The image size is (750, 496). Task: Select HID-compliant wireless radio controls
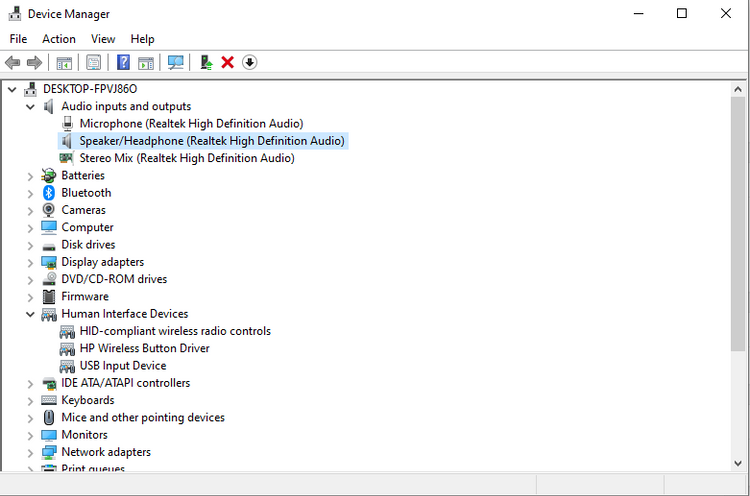(x=175, y=331)
